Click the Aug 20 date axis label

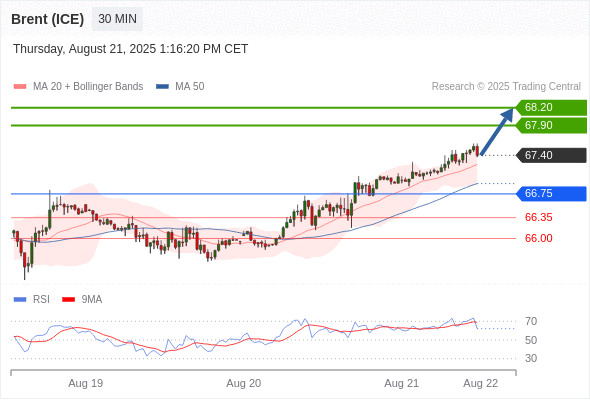(x=243, y=383)
